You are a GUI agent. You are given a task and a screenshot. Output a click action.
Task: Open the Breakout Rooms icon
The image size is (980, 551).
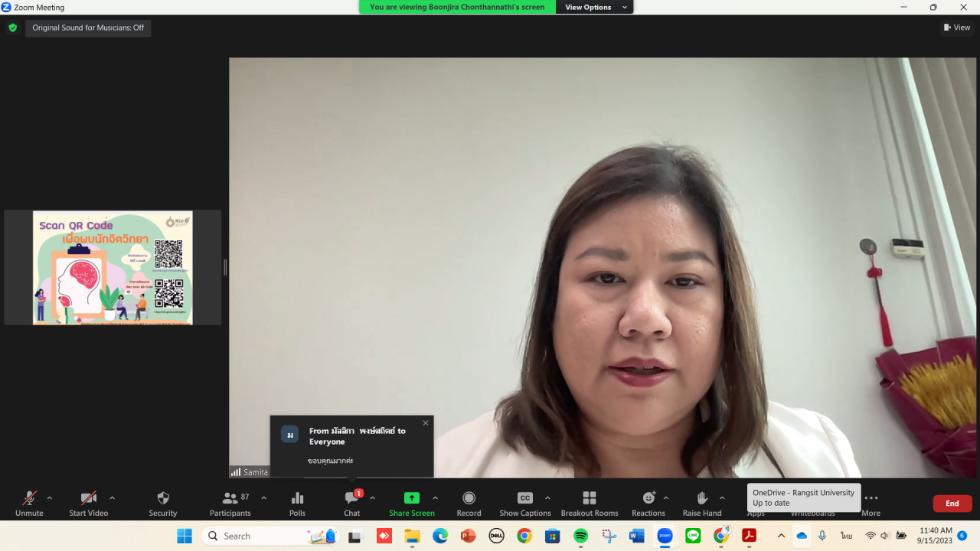tap(589, 499)
